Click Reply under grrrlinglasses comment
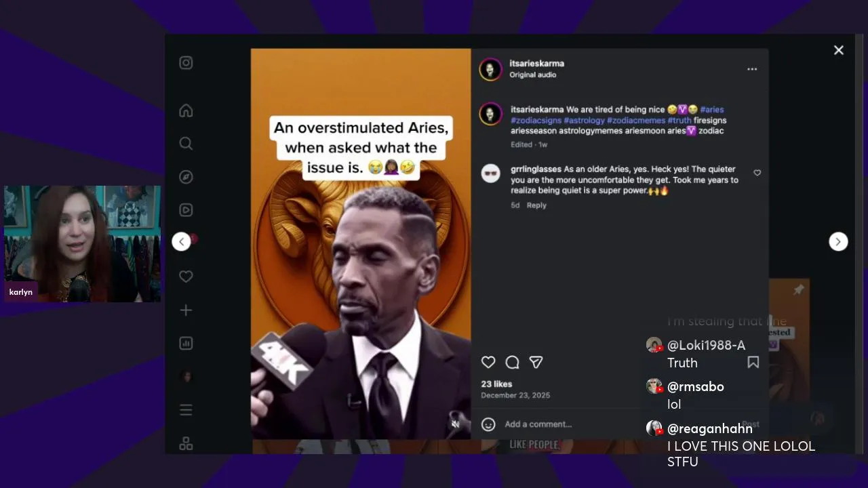Screen dimensions: 868x488 coord(536,205)
